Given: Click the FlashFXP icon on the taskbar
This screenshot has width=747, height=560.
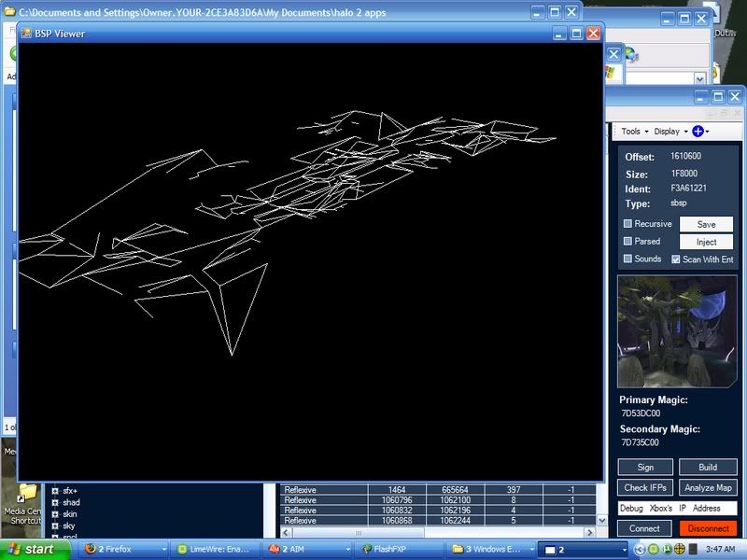Looking at the screenshot, I should tap(366, 549).
